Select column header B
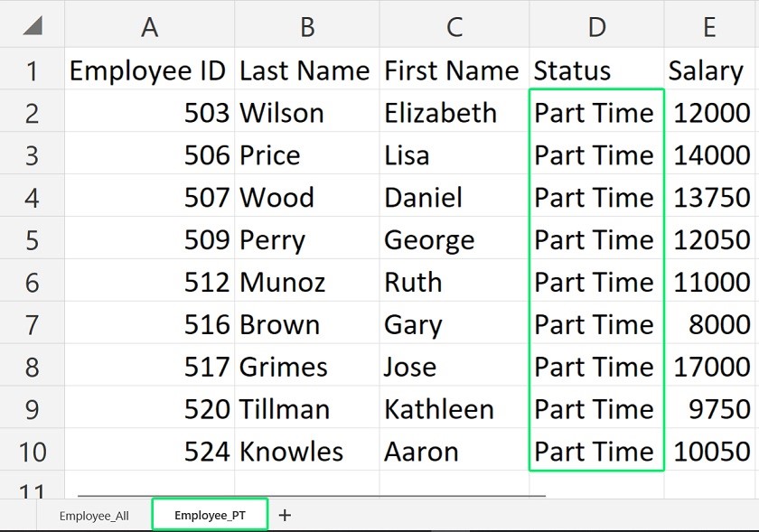The width and height of the screenshot is (759, 532). coord(307,26)
